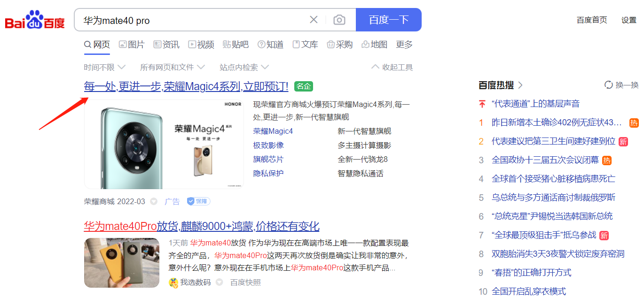
Task: Collapse the search tools via 收起工具
Action: 392,67
